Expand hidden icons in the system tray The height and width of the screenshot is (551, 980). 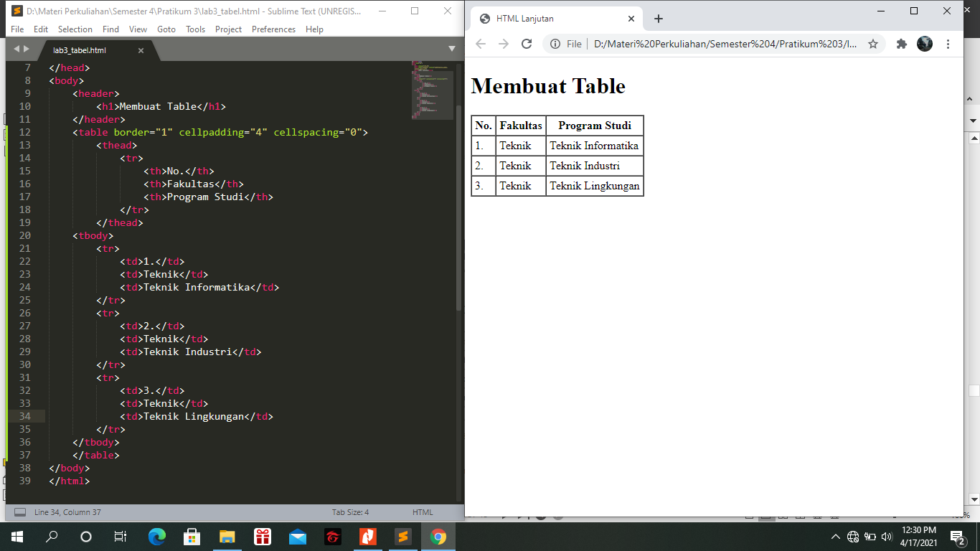click(x=834, y=536)
